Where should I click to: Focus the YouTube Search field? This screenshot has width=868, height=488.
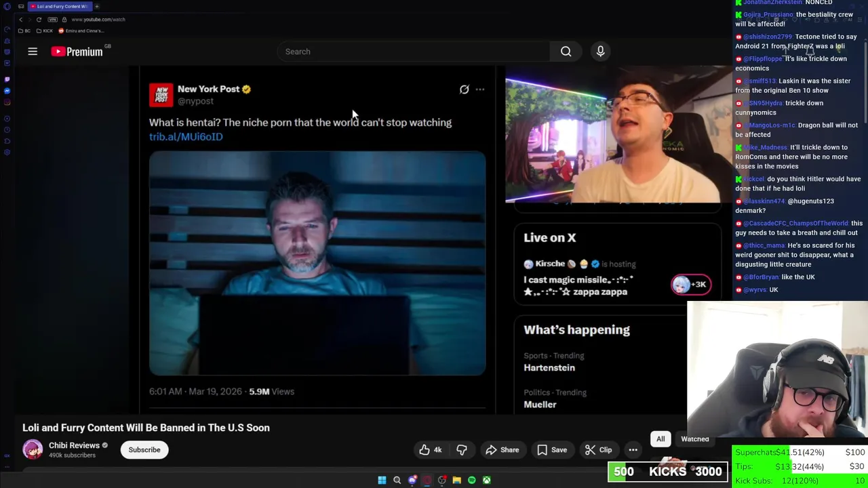414,52
